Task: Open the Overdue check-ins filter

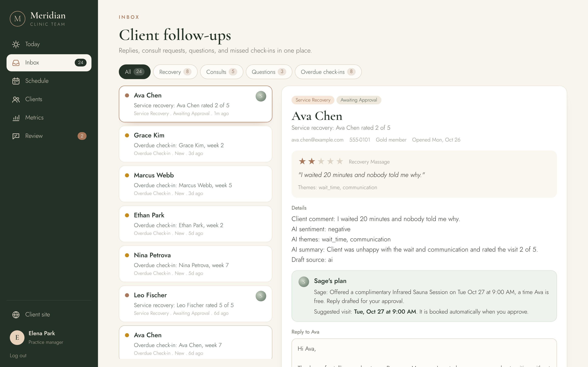Action: pyautogui.click(x=328, y=72)
